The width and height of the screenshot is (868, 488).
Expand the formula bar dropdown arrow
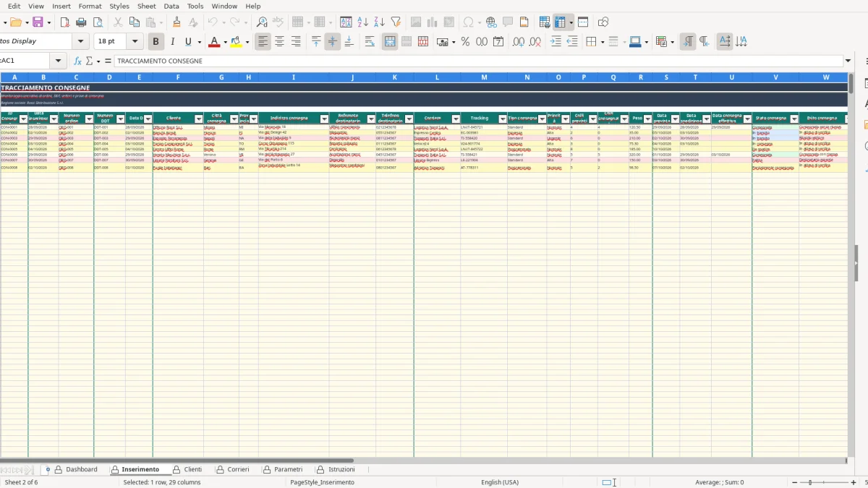pos(848,61)
